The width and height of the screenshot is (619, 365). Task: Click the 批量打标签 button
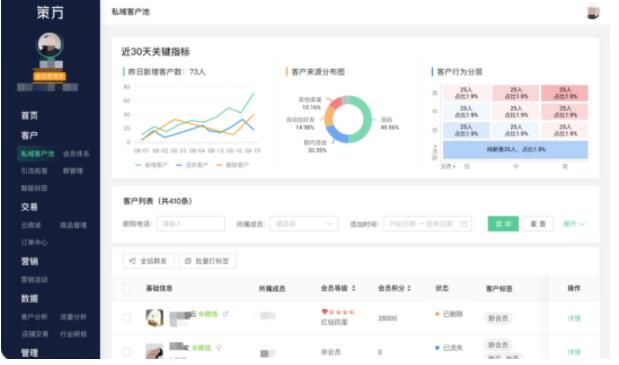207,261
